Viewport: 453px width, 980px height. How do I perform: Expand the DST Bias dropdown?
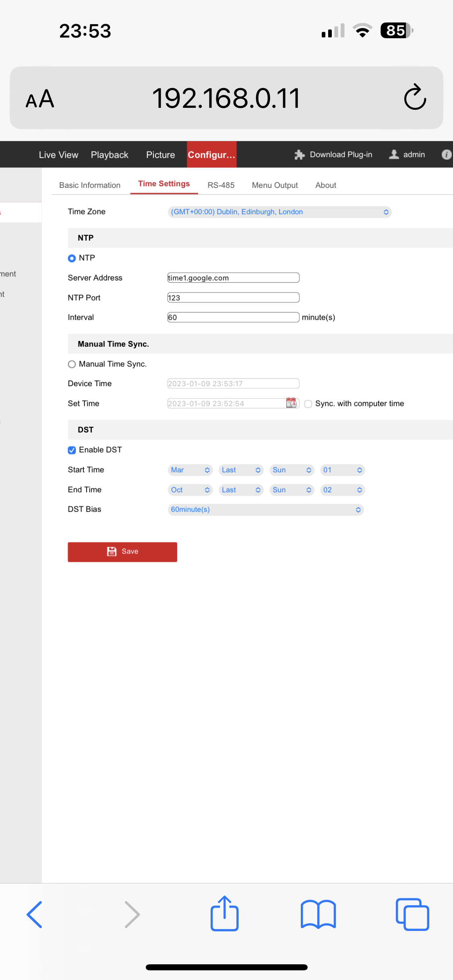[265, 510]
